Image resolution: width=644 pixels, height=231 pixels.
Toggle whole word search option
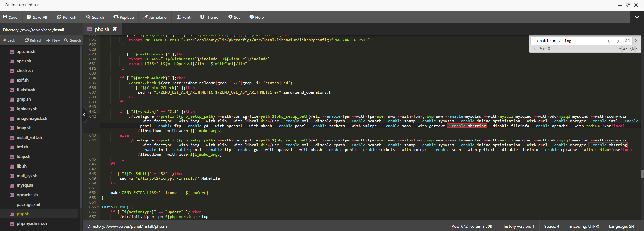[x=632, y=49]
